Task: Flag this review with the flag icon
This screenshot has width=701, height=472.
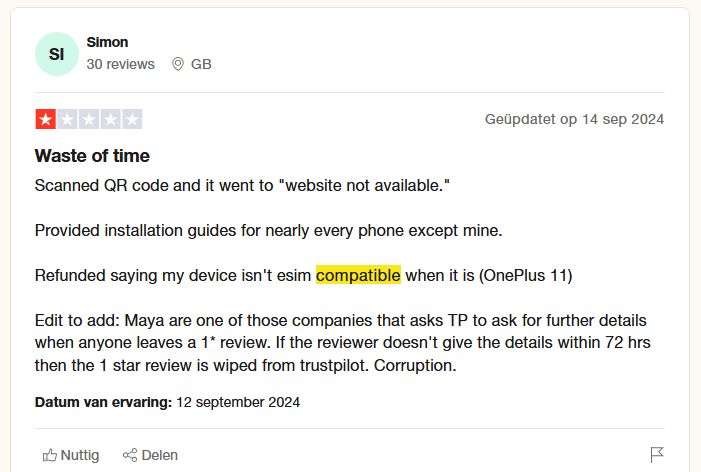Action: tap(657, 455)
